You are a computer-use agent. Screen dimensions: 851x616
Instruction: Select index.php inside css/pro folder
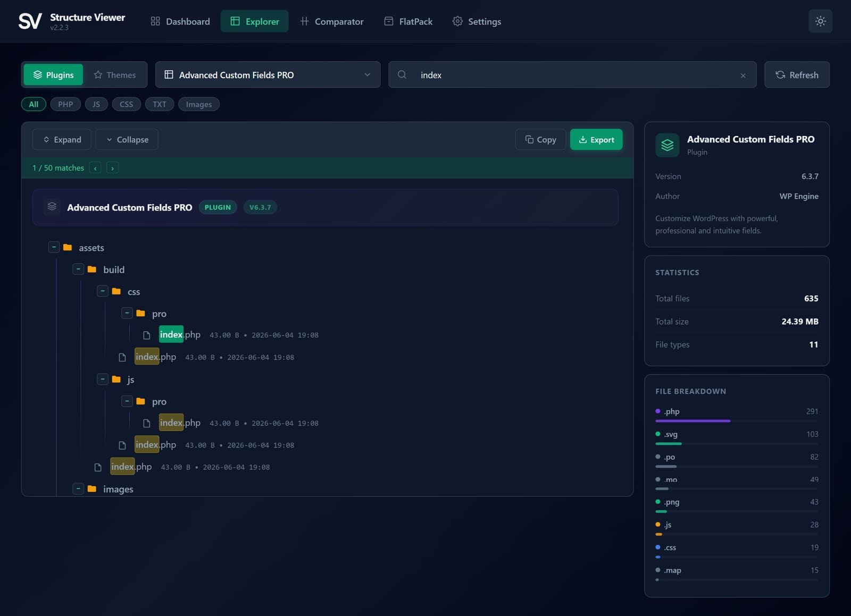(x=180, y=334)
